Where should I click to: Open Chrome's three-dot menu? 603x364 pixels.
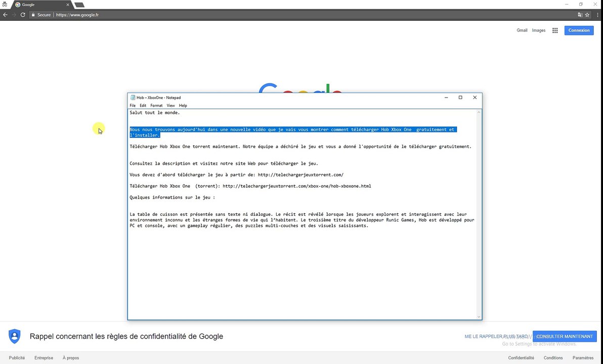597,15
